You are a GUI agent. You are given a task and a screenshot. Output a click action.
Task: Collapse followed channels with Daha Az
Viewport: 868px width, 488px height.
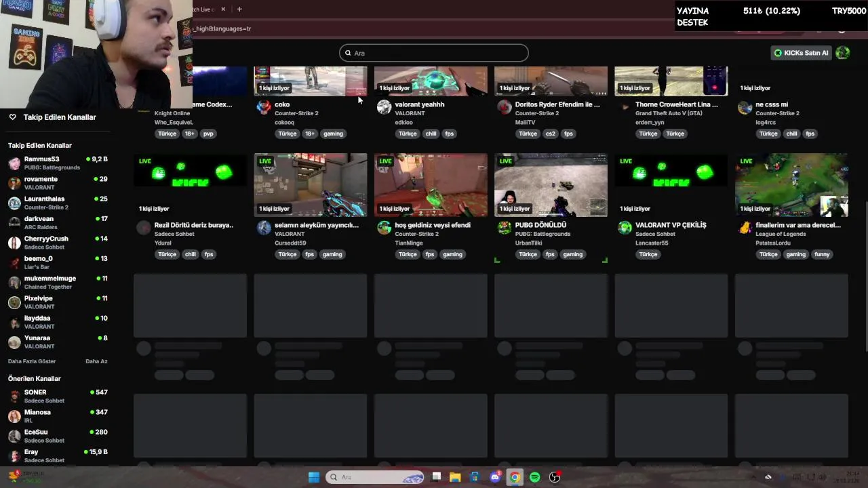(96, 361)
